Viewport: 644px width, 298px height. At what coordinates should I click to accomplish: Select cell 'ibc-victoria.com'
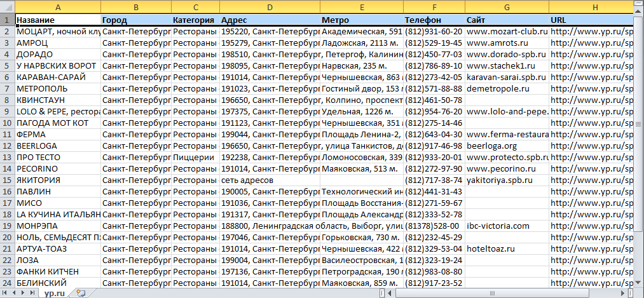click(507, 226)
